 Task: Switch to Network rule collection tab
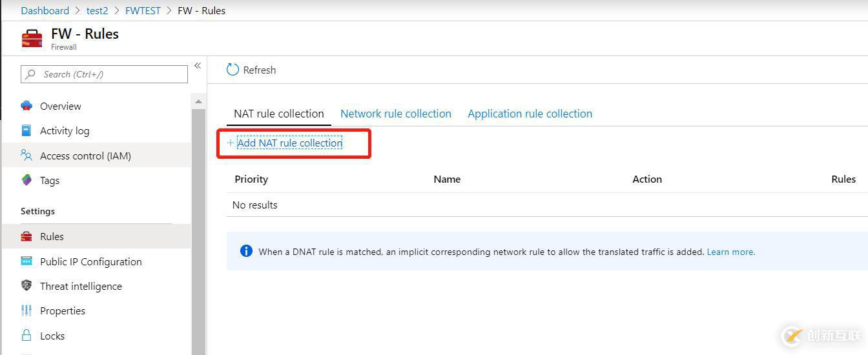[x=396, y=114]
